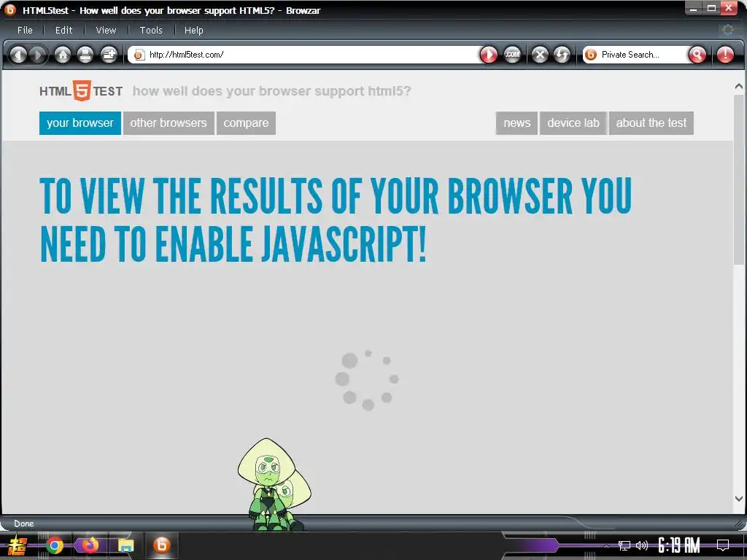Viewport: 747px width, 560px height.
Task: Open the Tools menu
Action: point(151,30)
